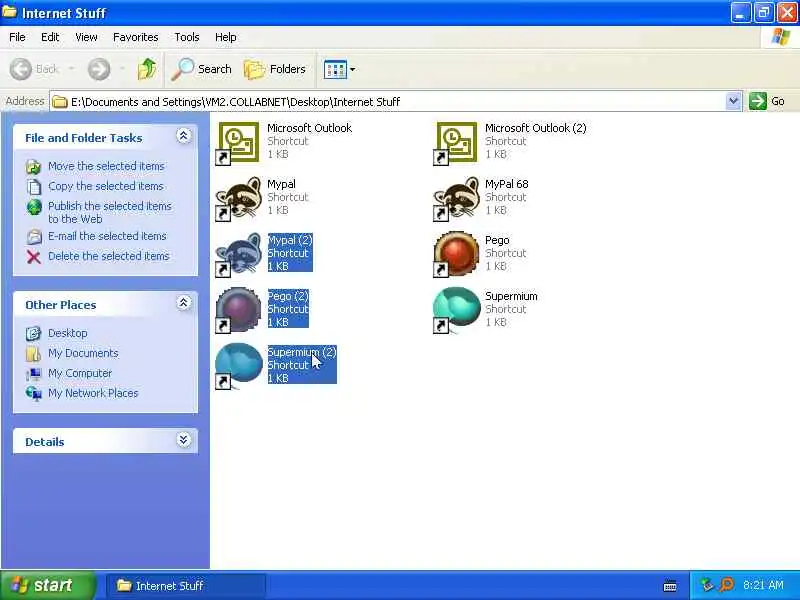Screen dimensions: 800x600
Task: Click the red X delete icon
Action: click(x=34, y=257)
